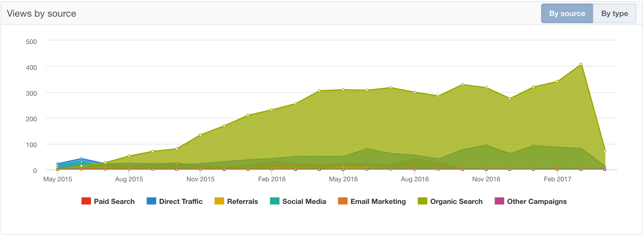Click the 200 y-axis value
This screenshot has height=236, width=644.
(31, 119)
